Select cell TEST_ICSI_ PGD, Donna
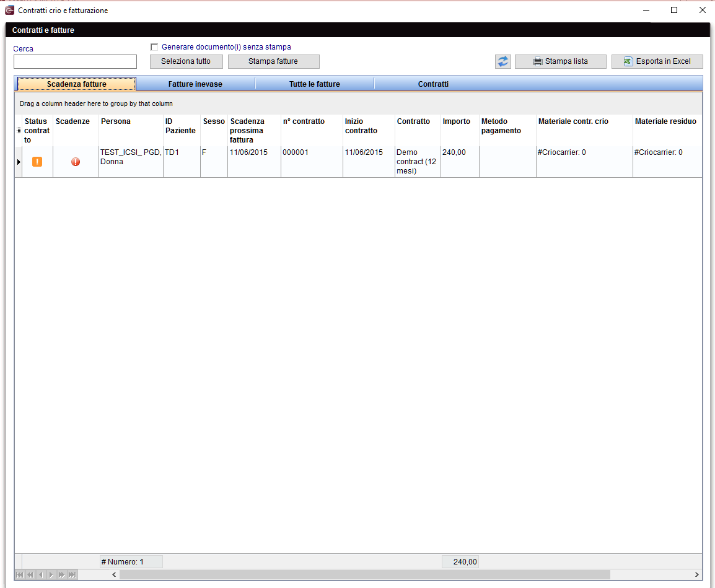Image resolution: width=715 pixels, height=588 pixels. coord(131,162)
